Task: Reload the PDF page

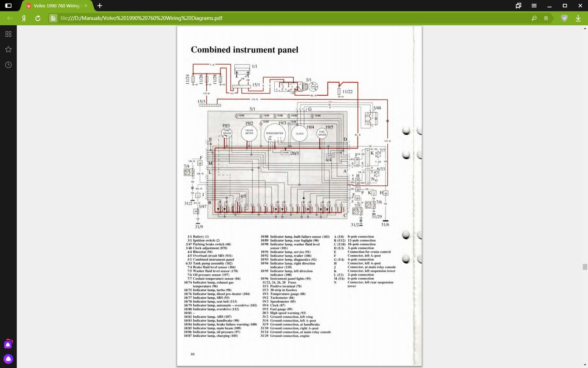Action: point(38,18)
